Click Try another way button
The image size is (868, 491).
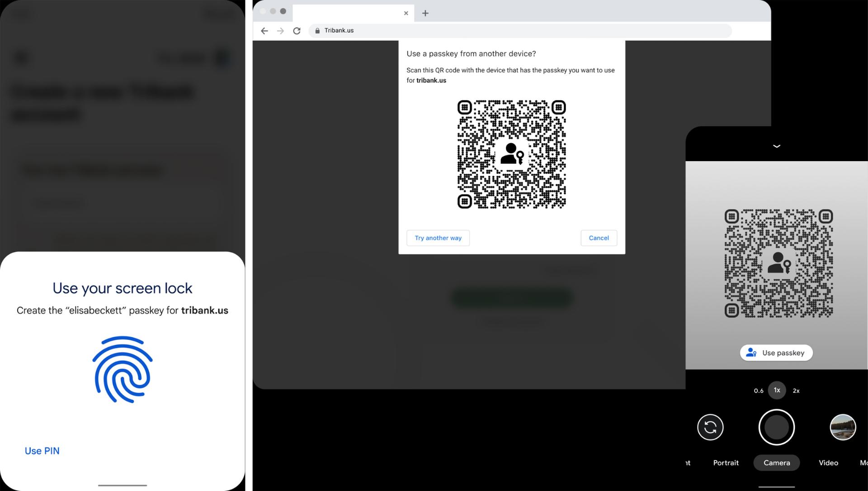point(438,238)
